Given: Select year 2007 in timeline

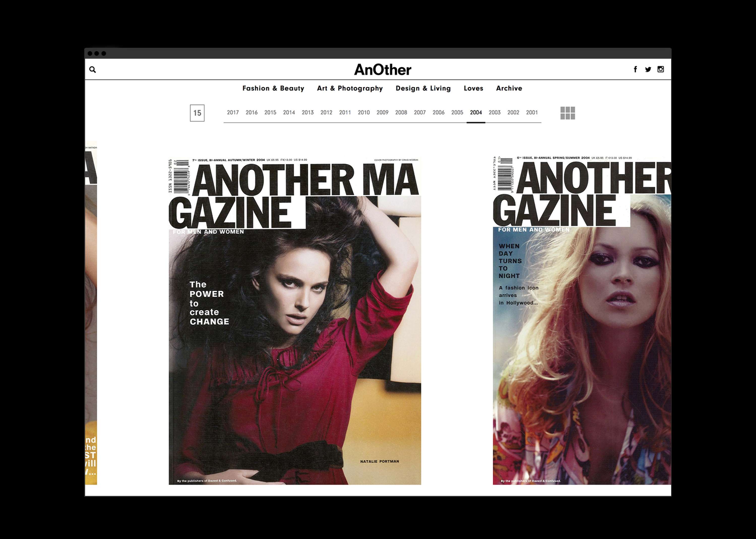Looking at the screenshot, I should tap(420, 113).
